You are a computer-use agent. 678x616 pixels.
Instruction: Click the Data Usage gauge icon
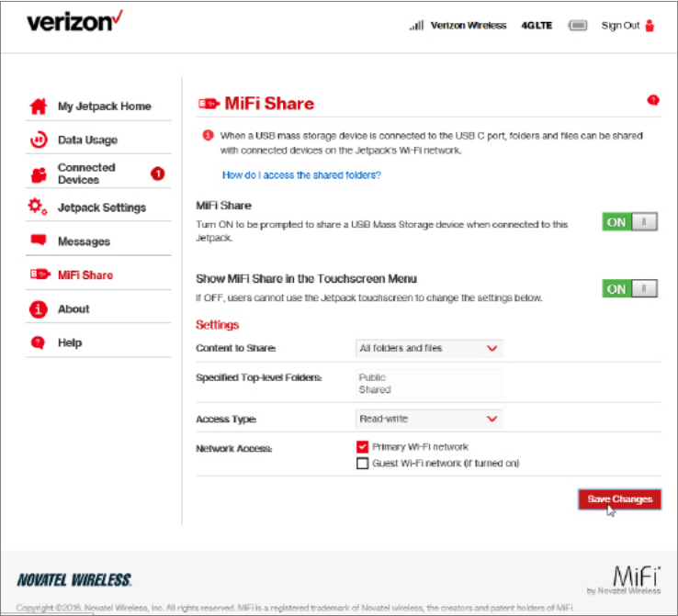click(38, 140)
